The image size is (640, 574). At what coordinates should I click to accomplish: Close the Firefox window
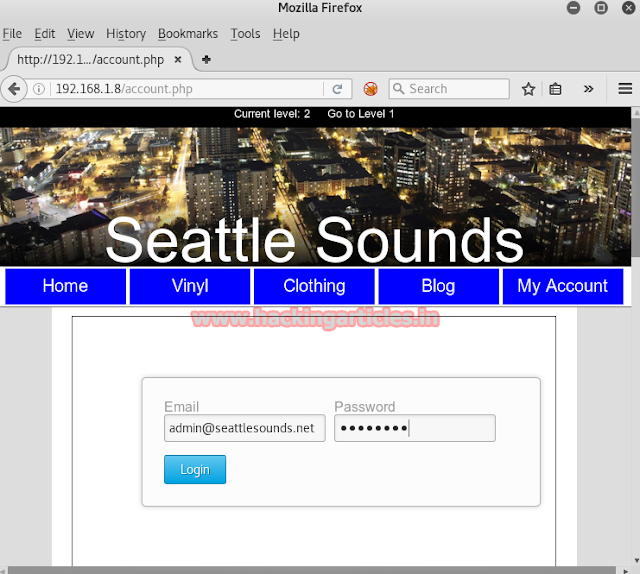pos(629,8)
